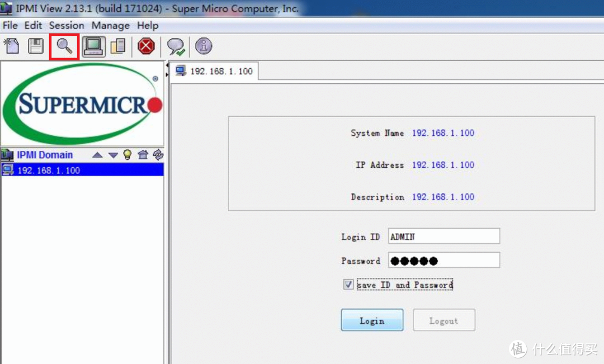Switch to the 192.168.1.100 tab
The height and width of the screenshot is (364, 604).
pyautogui.click(x=215, y=72)
